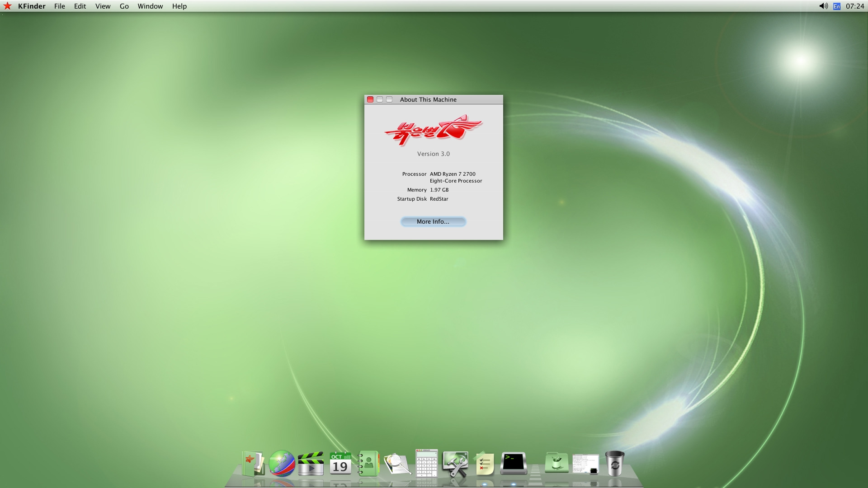Click the Trash can in the dock
This screenshot has width=868, height=488.
click(614, 464)
